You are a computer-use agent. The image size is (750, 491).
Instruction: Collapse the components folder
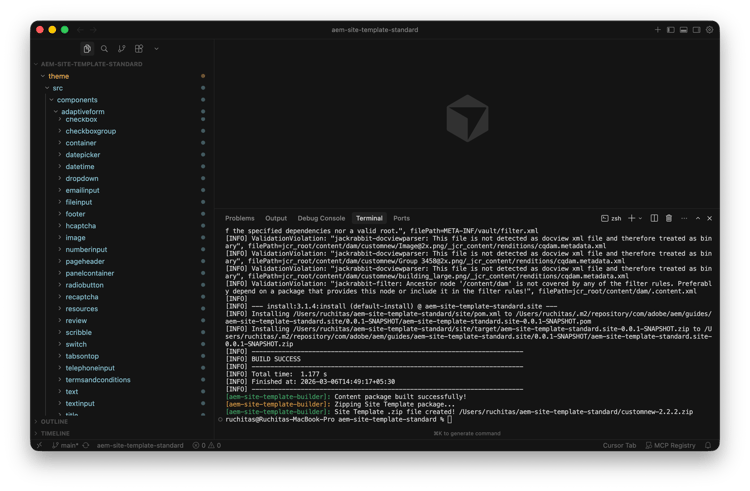coord(122,99)
